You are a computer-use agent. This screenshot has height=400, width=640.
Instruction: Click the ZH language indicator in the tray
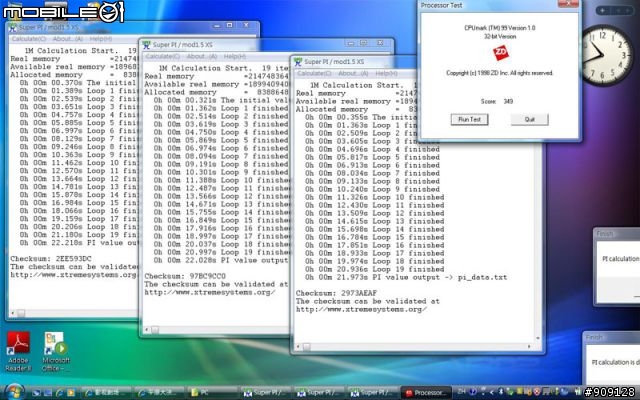[462, 392]
